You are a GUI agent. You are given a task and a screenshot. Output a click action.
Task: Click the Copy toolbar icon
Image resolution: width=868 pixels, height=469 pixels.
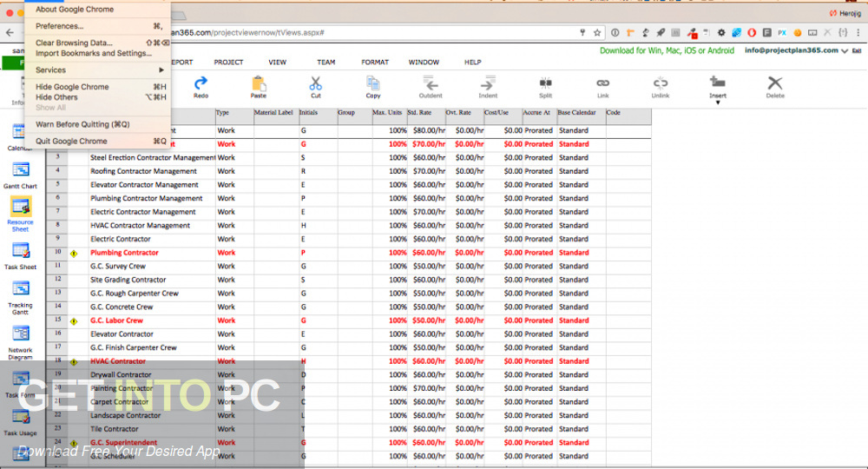[373, 83]
